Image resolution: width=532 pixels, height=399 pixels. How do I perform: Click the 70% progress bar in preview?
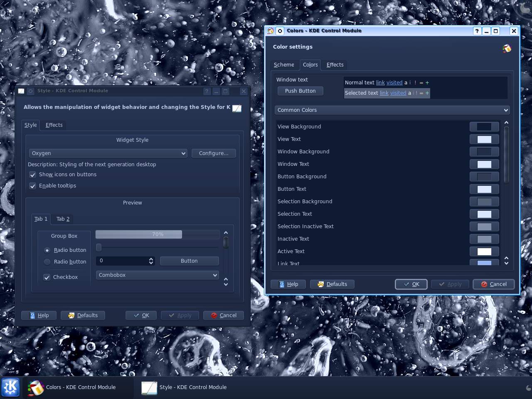click(x=158, y=234)
